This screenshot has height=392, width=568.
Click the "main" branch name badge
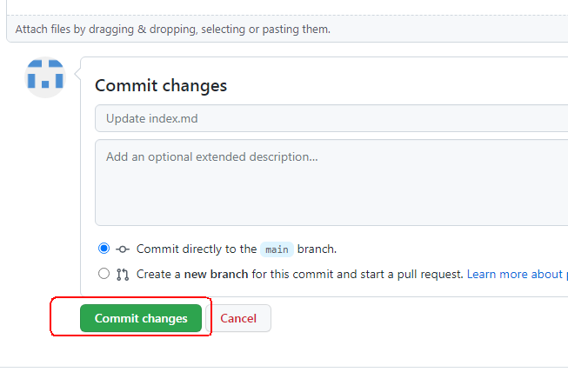coord(277,249)
